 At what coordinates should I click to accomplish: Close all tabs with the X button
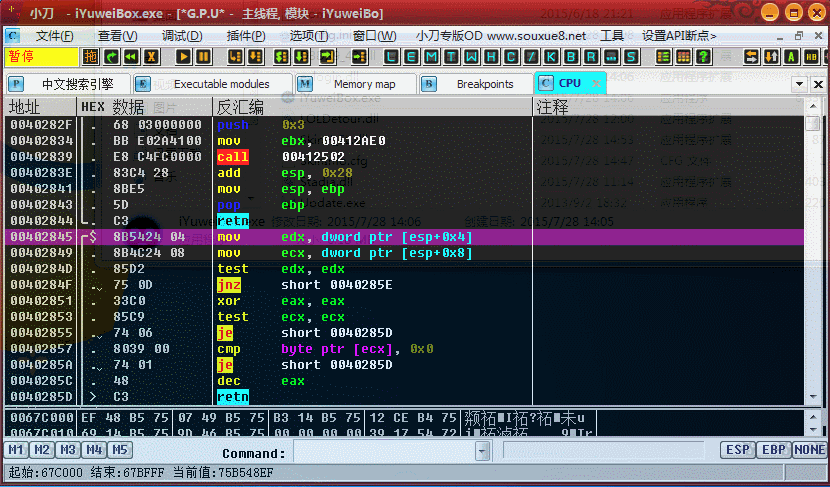[x=818, y=84]
